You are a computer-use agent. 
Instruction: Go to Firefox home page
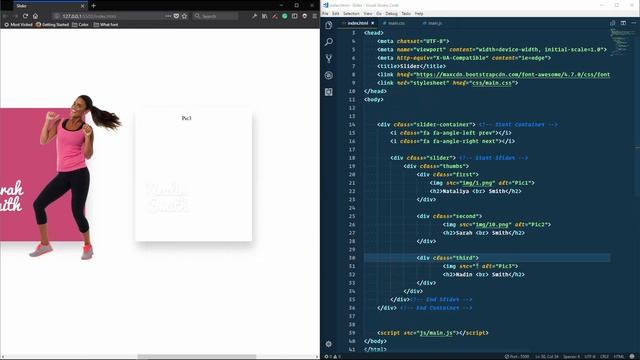coord(36,16)
